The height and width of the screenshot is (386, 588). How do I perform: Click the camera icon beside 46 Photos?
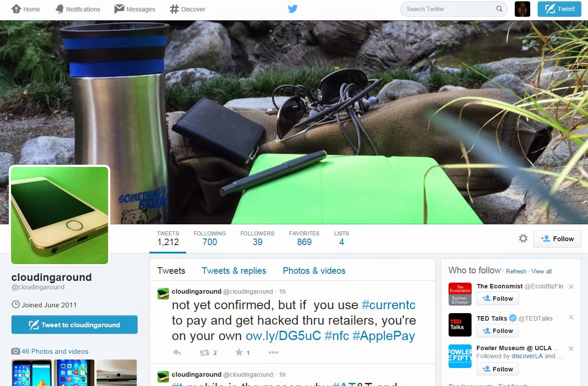[x=15, y=352]
